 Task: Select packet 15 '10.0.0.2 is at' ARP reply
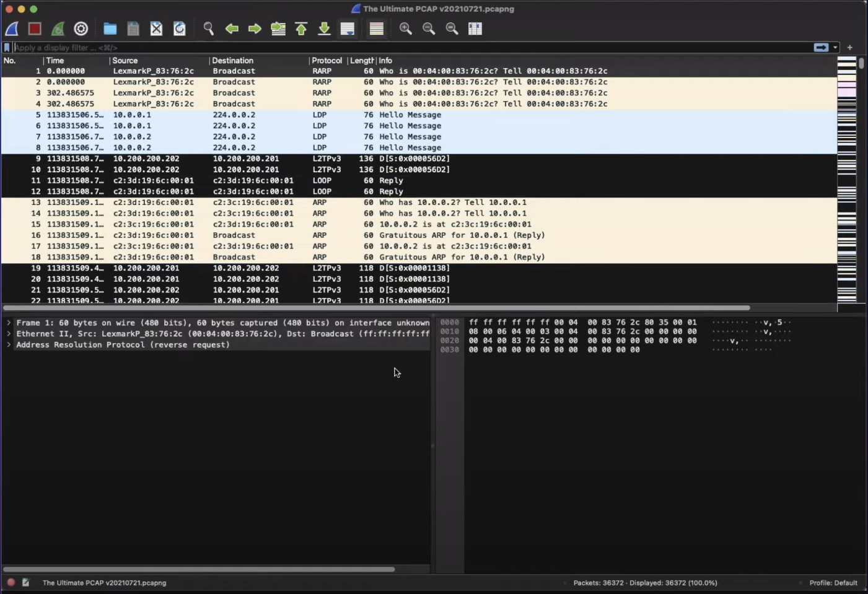tap(419, 225)
